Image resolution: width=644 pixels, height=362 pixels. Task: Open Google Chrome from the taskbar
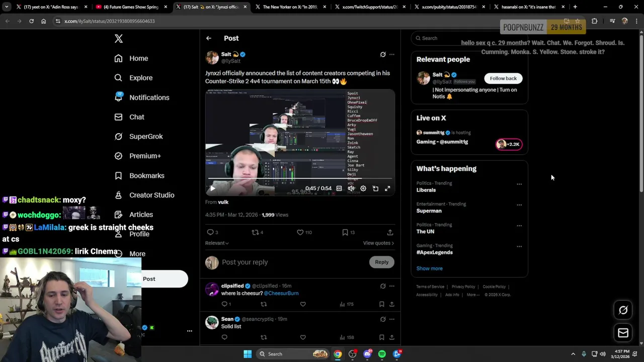pos(338,354)
